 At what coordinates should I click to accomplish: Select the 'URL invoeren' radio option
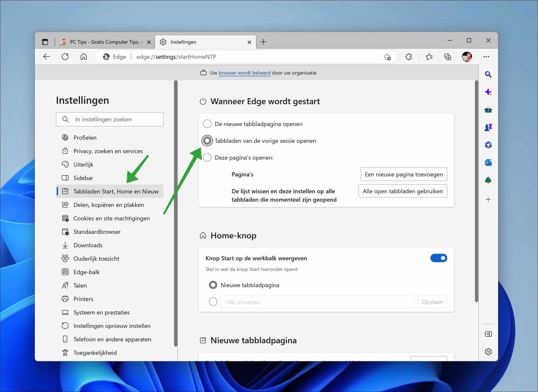[x=213, y=302]
